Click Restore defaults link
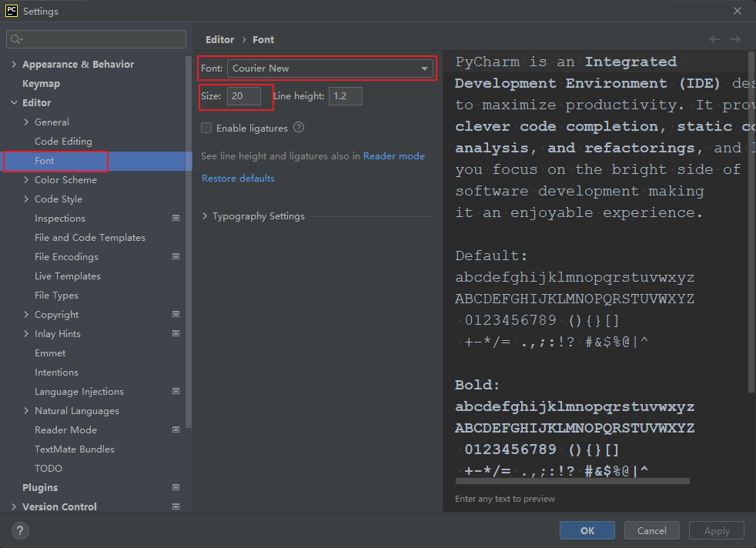Image resolution: width=756 pixels, height=548 pixels. 238,179
